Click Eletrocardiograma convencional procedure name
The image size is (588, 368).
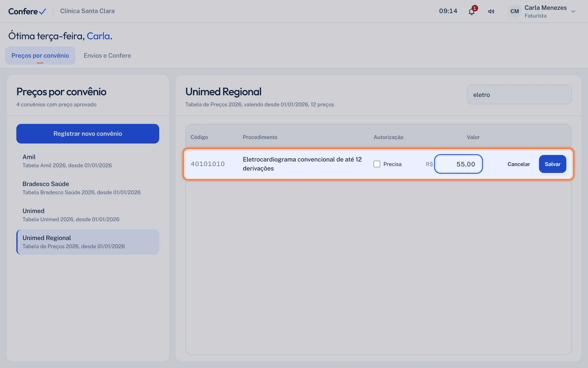point(302,164)
